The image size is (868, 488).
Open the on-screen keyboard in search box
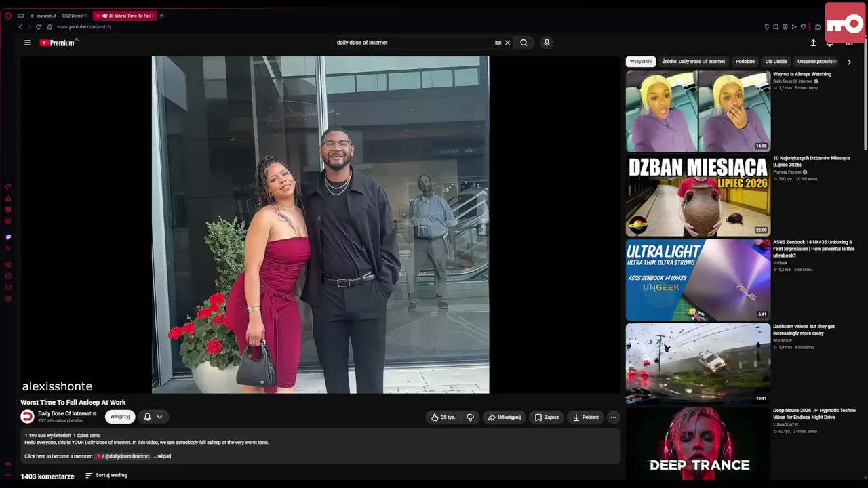coord(498,43)
